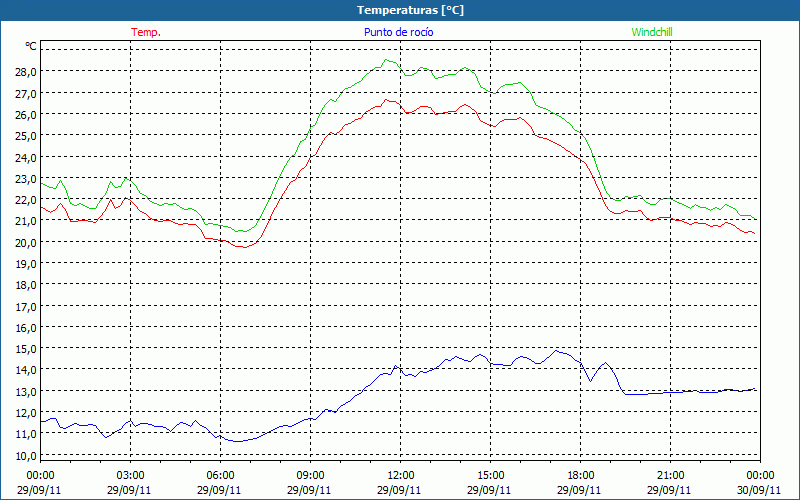Click the 30/09/11 date label
This screenshot has height=500, width=800.
[x=760, y=490]
